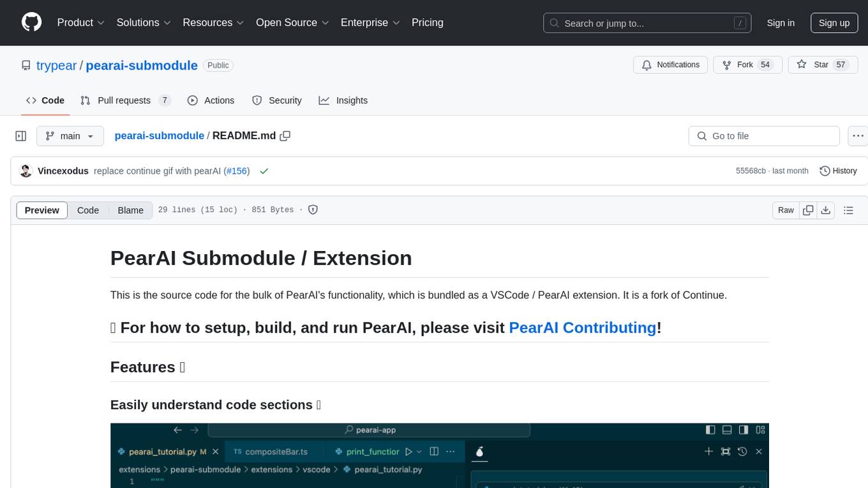Open the Pricing page
This screenshot has height=488, width=868.
pos(428,22)
